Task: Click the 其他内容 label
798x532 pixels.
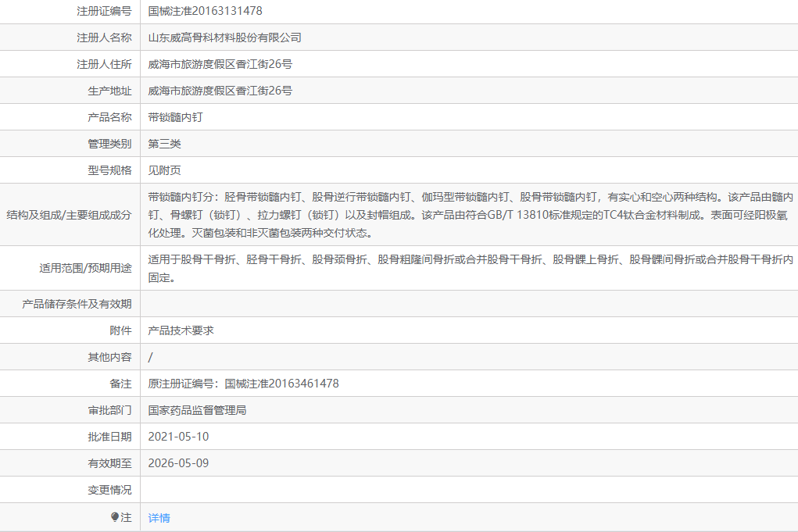Action: click(109, 357)
